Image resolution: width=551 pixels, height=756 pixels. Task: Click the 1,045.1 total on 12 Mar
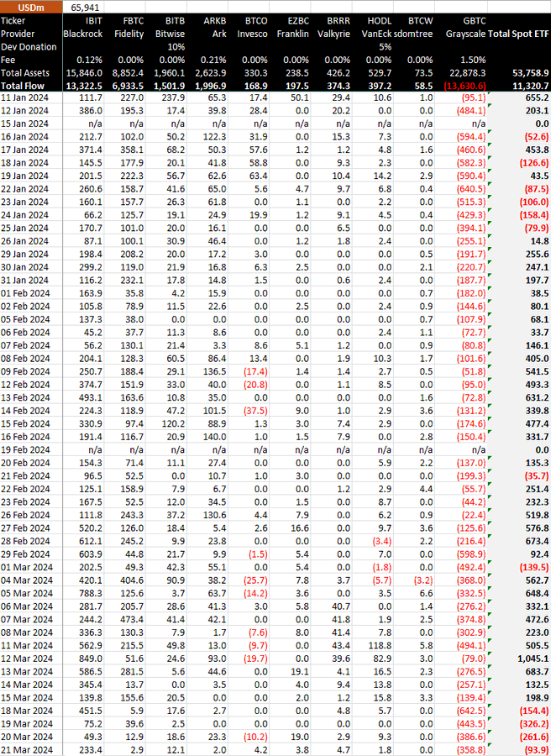(x=533, y=659)
